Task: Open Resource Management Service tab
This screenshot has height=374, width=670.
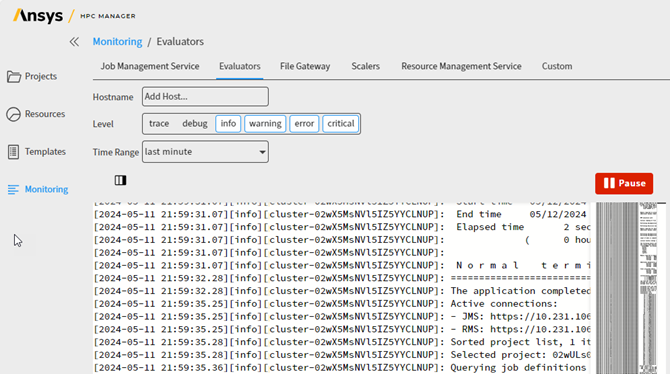Action: point(461,66)
